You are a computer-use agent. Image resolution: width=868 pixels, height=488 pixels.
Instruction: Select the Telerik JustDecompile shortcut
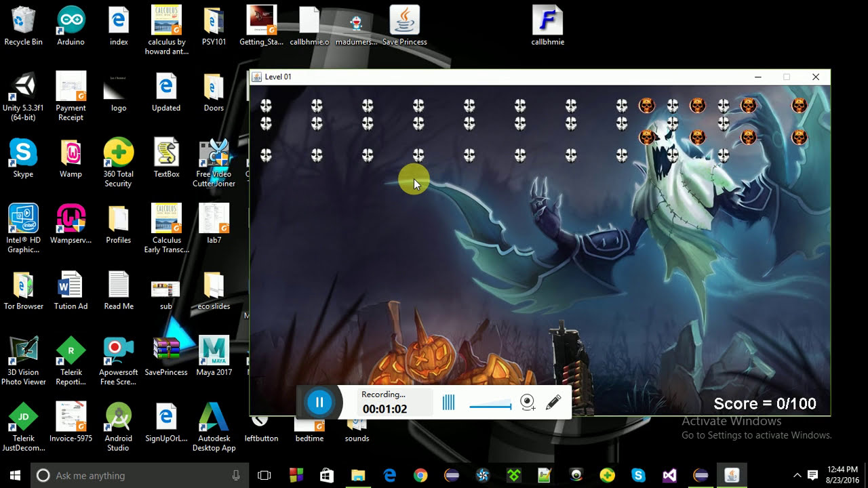coord(23,427)
